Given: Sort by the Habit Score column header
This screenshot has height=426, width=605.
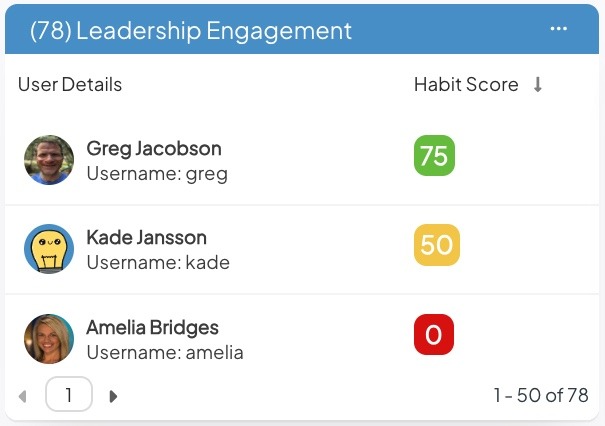Looking at the screenshot, I should coord(466,85).
